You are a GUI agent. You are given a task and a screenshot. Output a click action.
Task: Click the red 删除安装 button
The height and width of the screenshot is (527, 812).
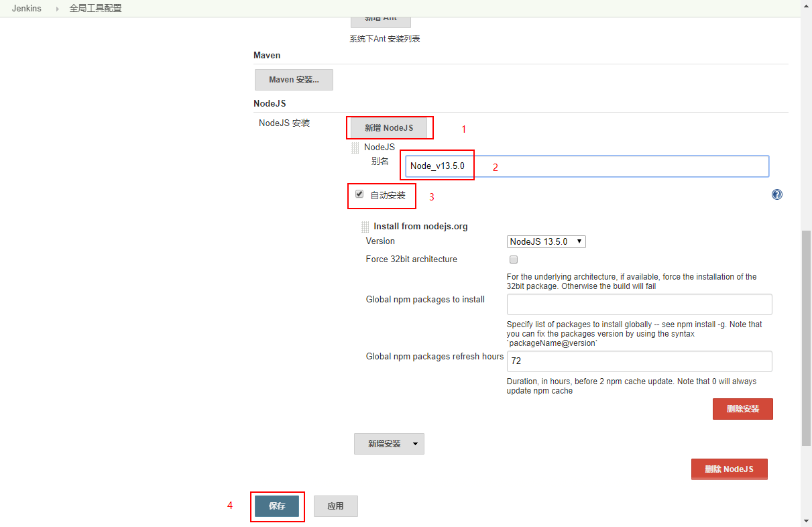(743, 409)
